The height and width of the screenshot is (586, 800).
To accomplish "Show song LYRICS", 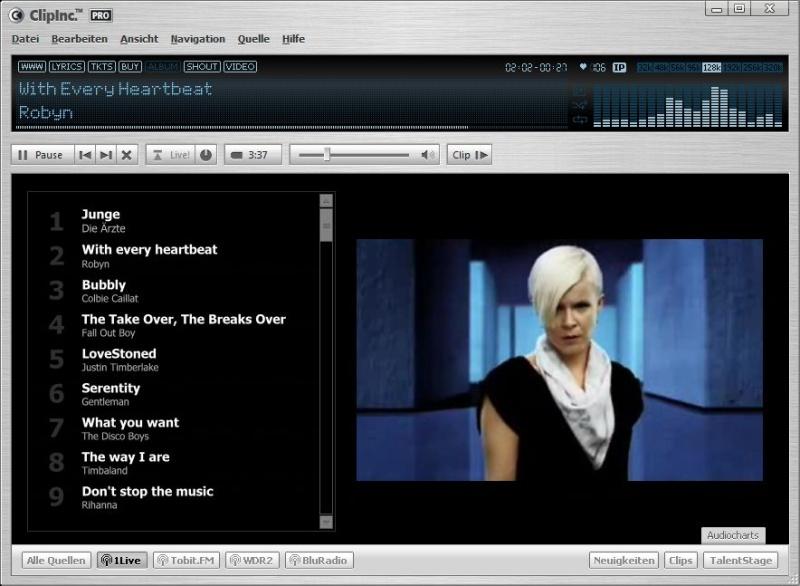I will (67, 67).
